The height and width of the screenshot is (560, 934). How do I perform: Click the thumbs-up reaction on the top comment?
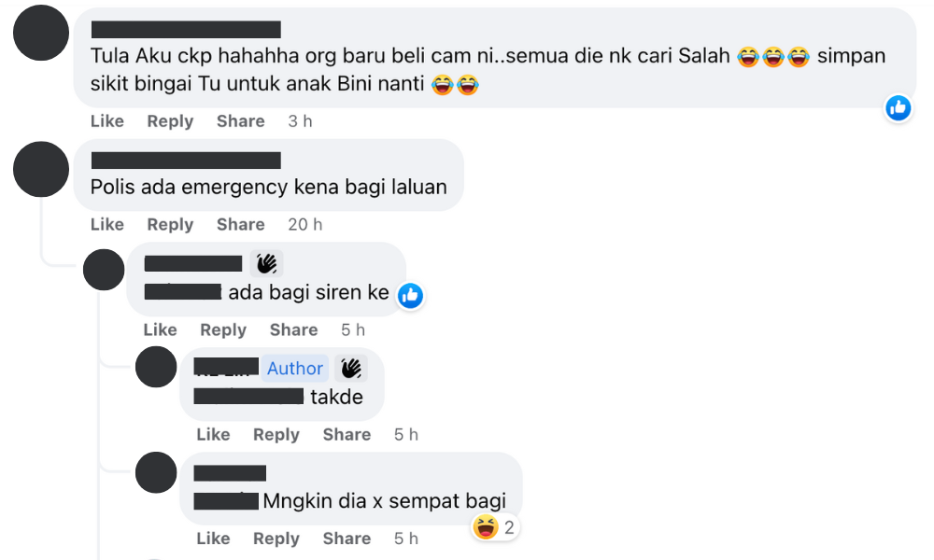[898, 108]
